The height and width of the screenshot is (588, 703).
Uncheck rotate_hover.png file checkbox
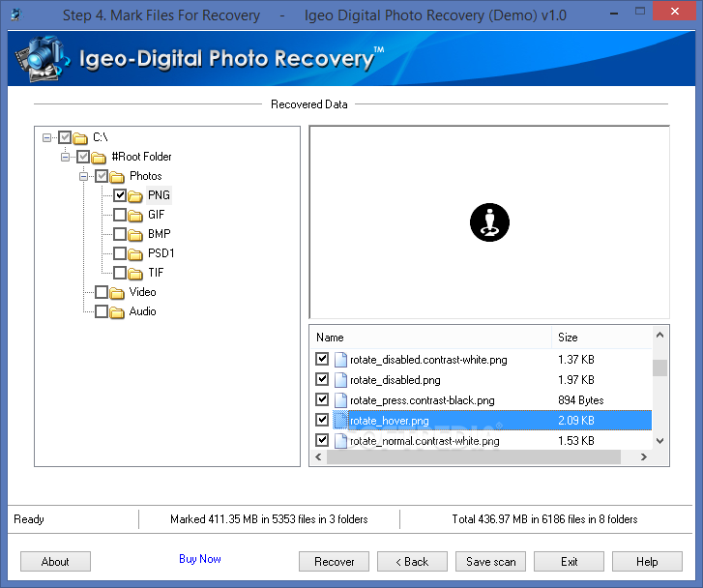pyautogui.click(x=322, y=420)
